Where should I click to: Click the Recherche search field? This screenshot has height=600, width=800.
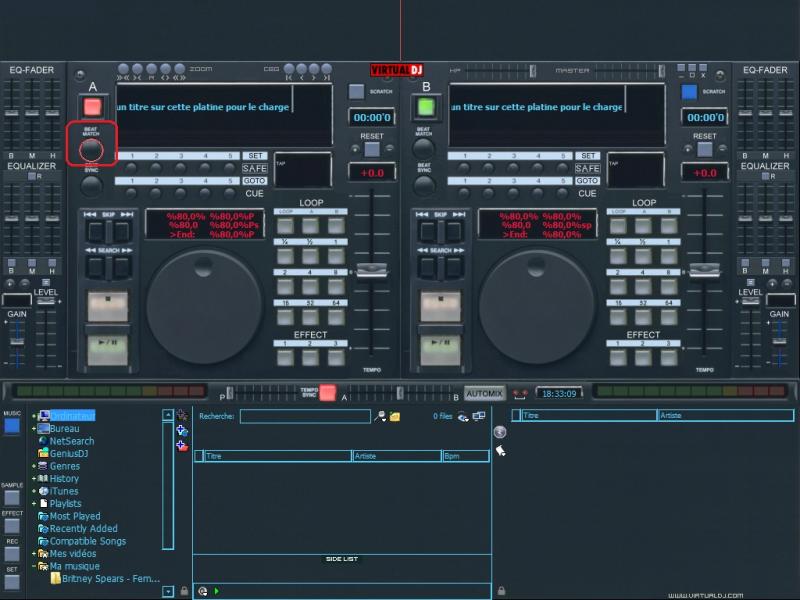[304, 416]
